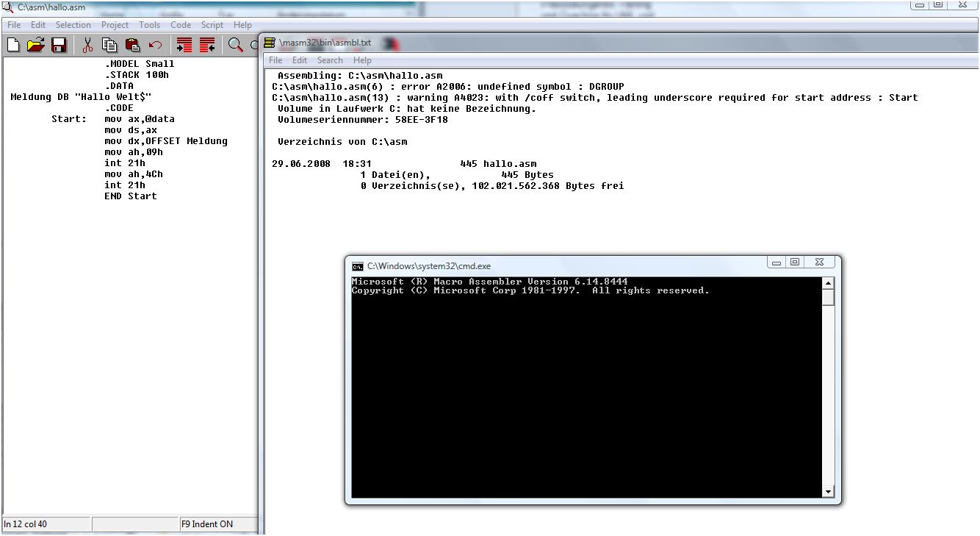Click the 'Bytes frei' summary line
980x536 pixels.
pyautogui.click(x=492, y=185)
